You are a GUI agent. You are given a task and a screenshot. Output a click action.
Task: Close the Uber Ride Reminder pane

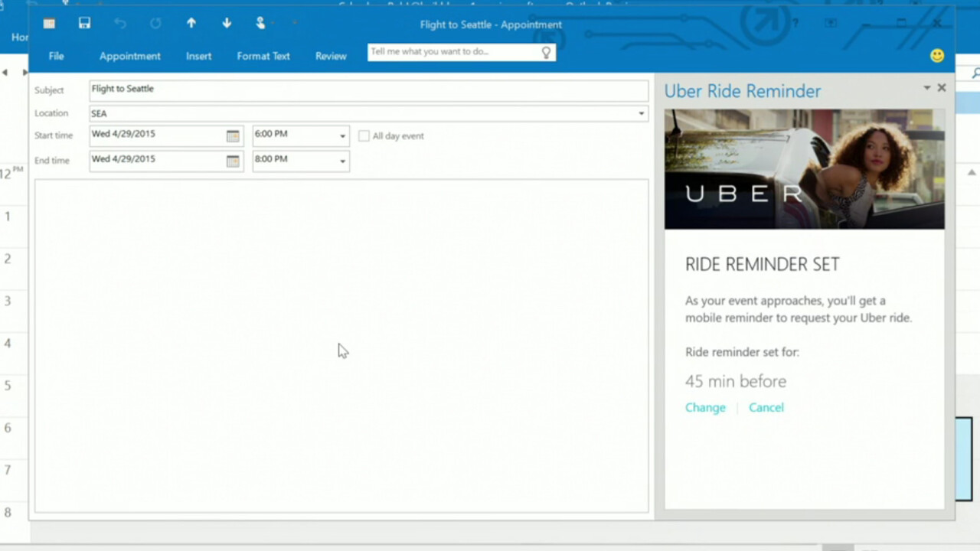point(942,88)
